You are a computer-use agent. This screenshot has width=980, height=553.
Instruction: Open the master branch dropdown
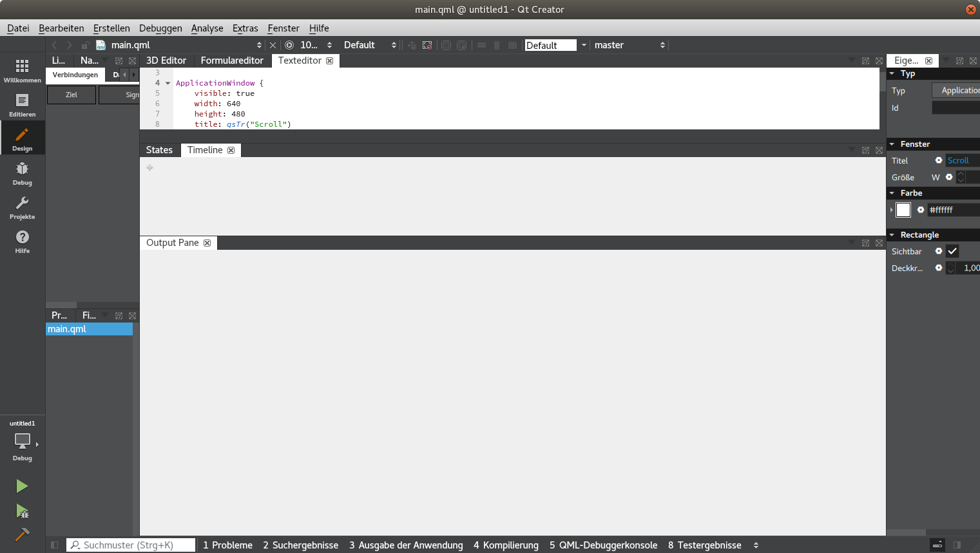[x=629, y=45]
